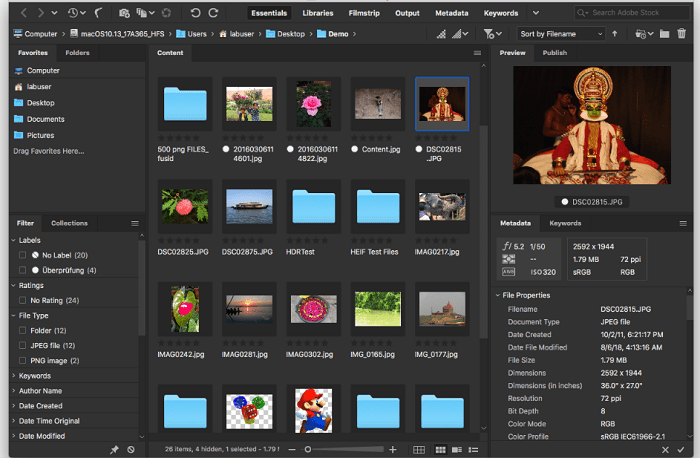Switch to thumbnails view icon
The height and width of the screenshot is (458, 700).
click(x=440, y=450)
